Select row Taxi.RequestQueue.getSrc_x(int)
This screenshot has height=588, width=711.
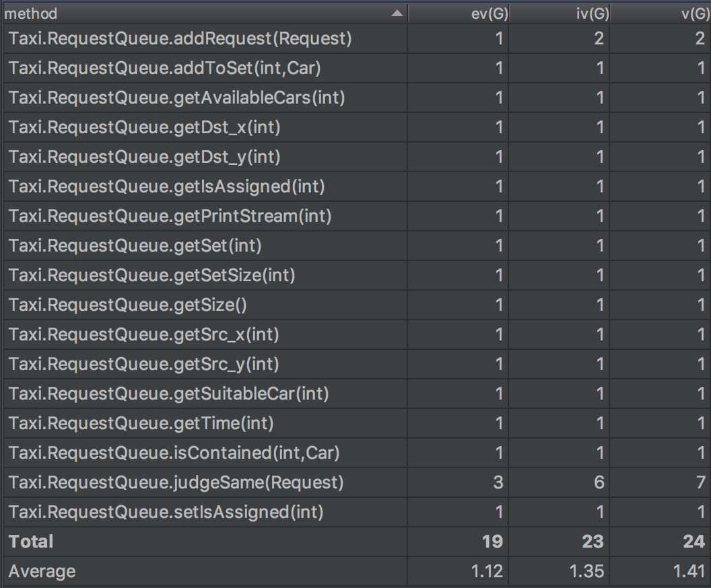(355, 334)
